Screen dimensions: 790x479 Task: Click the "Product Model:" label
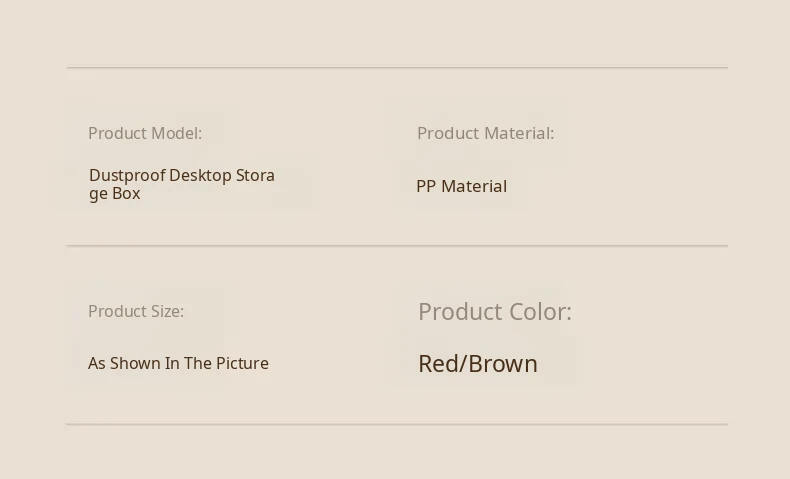[145, 133]
